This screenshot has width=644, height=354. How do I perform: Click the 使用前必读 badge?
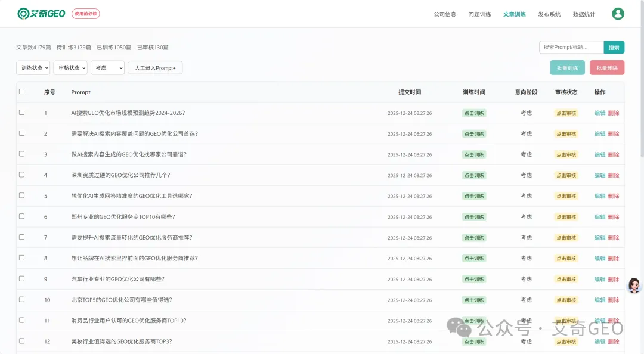point(86,14)
